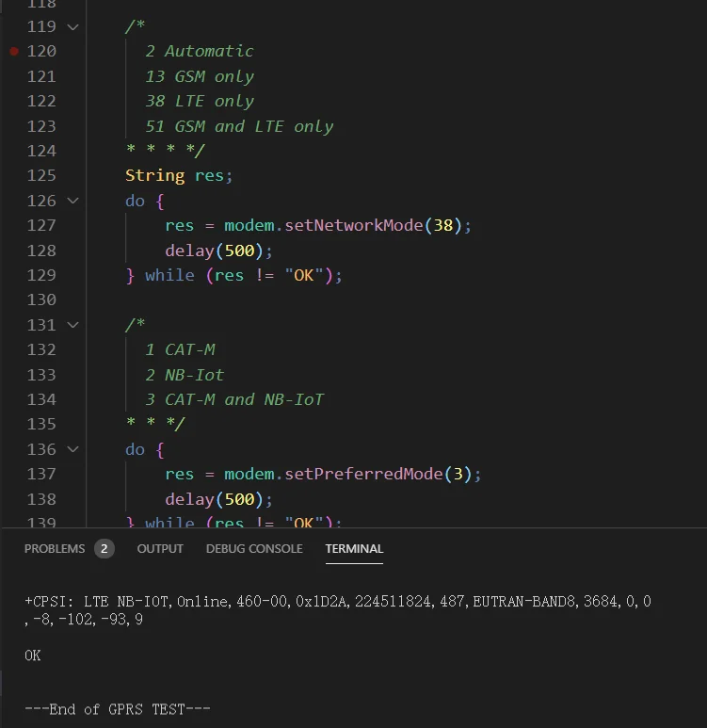707x728 pixels.
Task: Click the Problems count badge showing 2
Action: click(104, 549)
